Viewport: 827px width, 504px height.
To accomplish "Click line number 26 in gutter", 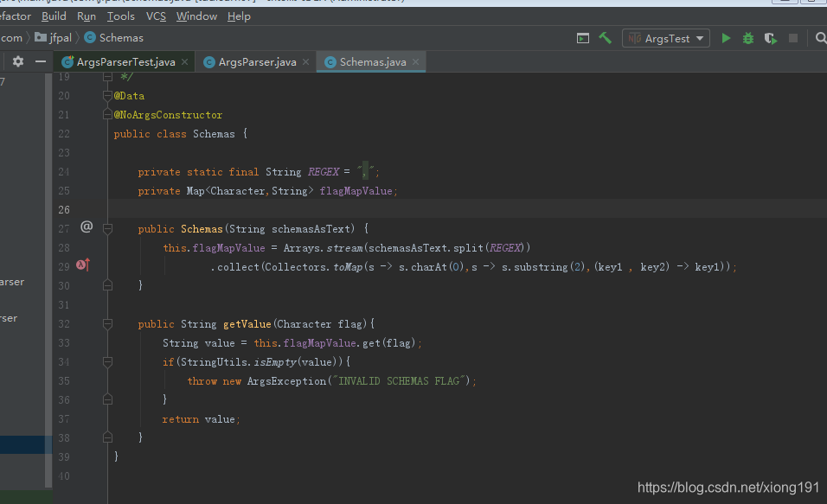I will pos(64,210).
